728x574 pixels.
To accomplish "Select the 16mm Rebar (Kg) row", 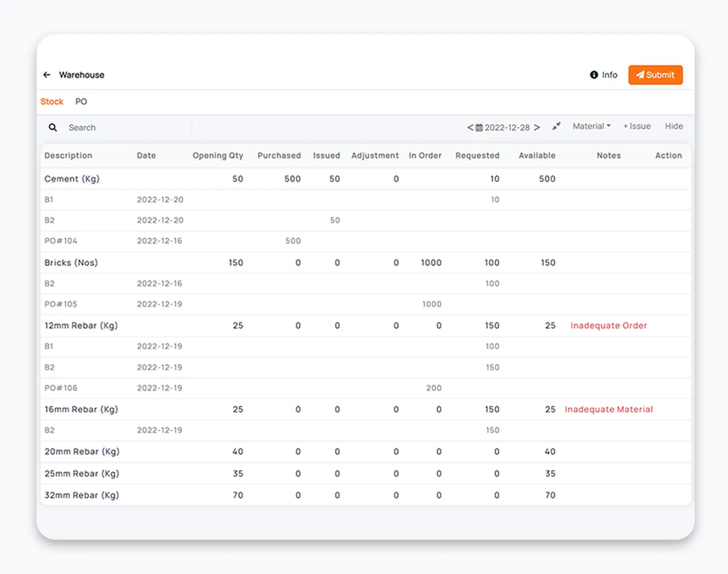I will point(365,409).
